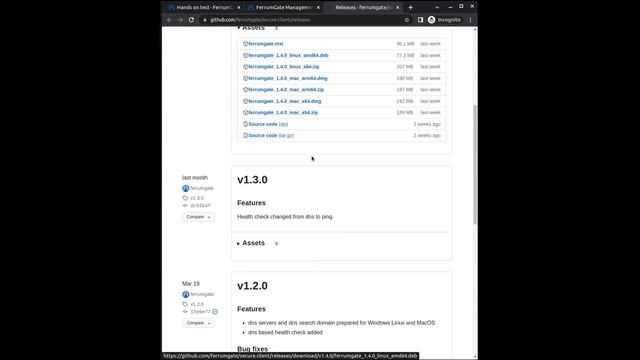Close the FerrumGate Management tab
The width and height of the screenshot is (640, 360).
318,7
